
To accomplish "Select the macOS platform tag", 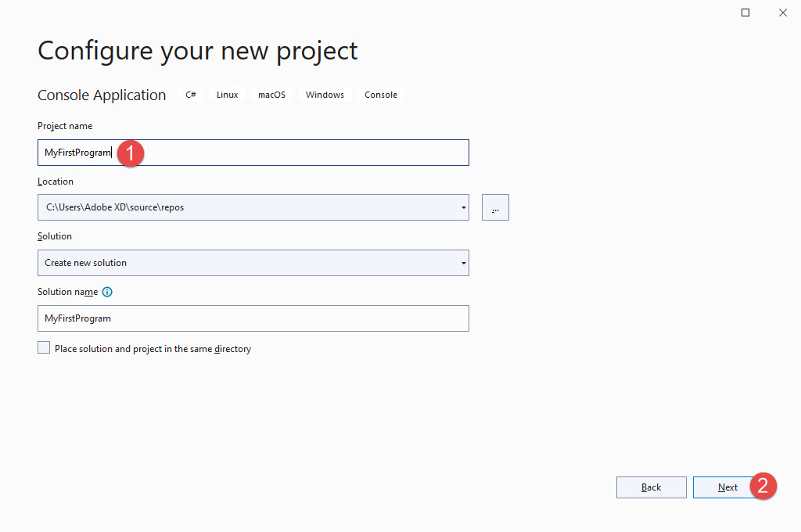I will [271, 94].
